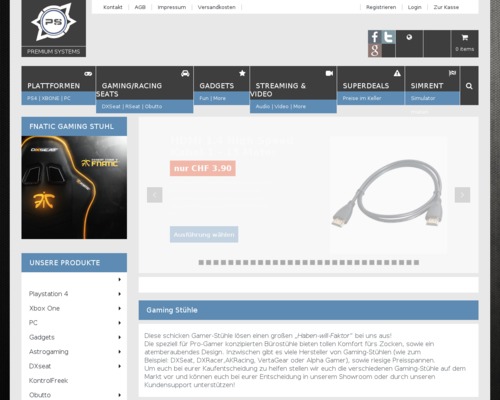Click the Fnatic Gaming Stuhl header

[x=74, y=126]
